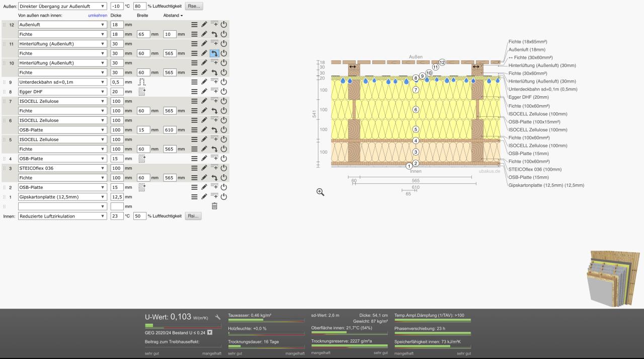Disable layer 3 STEICOflex 036 with power icon

[x=224, y=168]
